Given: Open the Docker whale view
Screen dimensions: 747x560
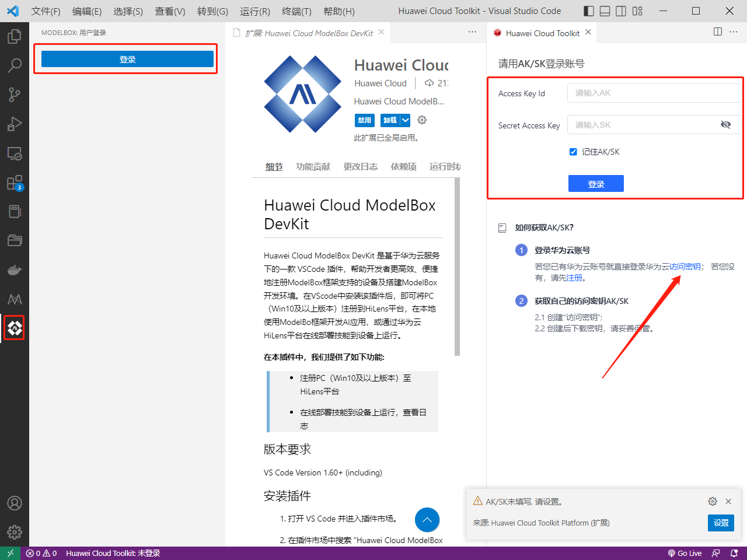Looking at the screenshot, I should tap(15, 269).
